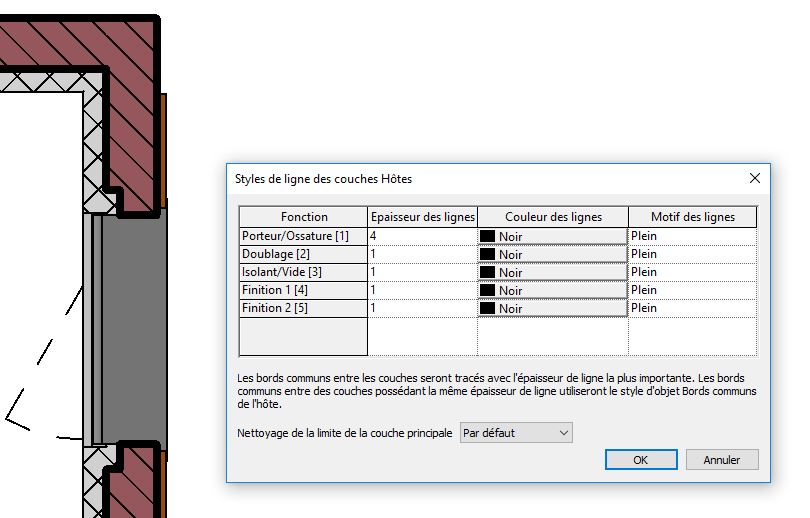The width and height of the screenshot is (810, 518).
Task: Click the Annuler button
Action: point(721,460)
